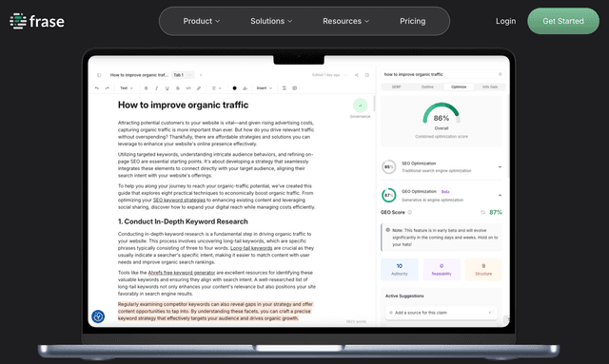Open the Tab 1 options menu dots
Image resolution: width=609 pixels, height=364 pixels.
(x=189, y=75)
